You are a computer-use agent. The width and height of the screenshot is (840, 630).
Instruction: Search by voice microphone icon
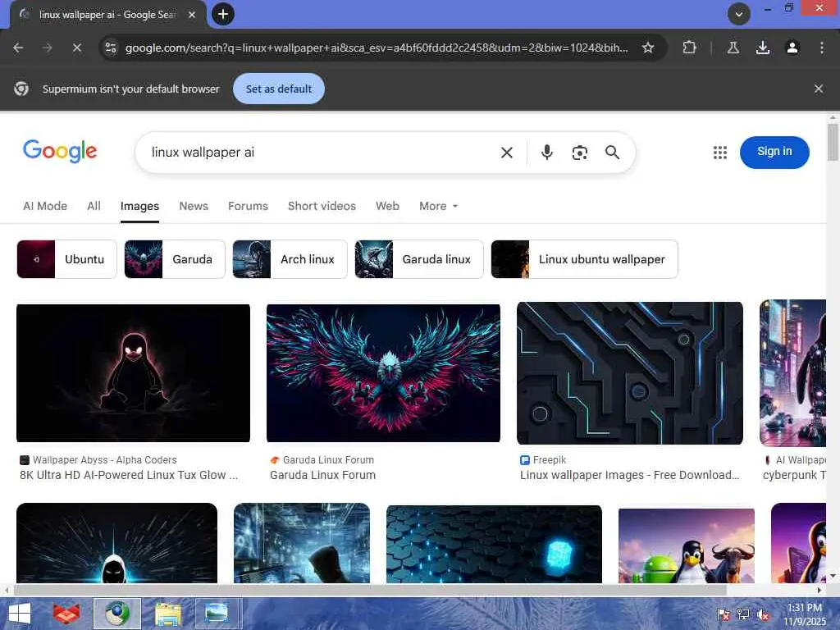click(x=546, y=153)
